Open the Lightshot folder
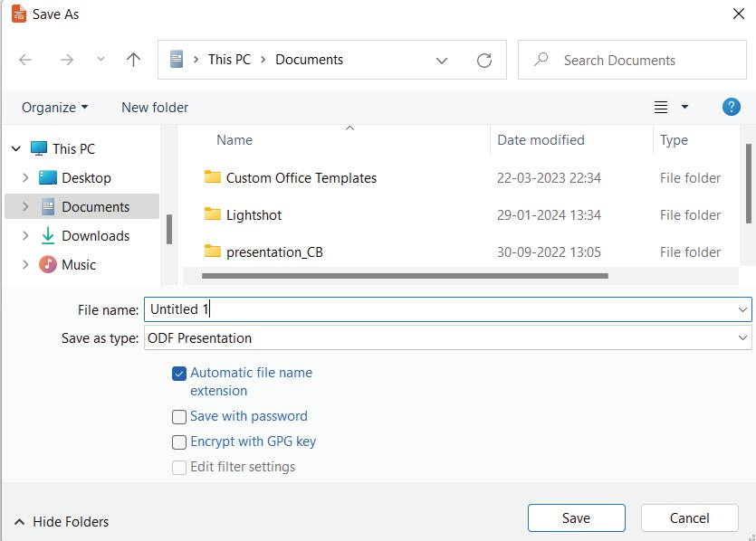The width and height of the screenshot is (756, 541). [x=254, y=215]
